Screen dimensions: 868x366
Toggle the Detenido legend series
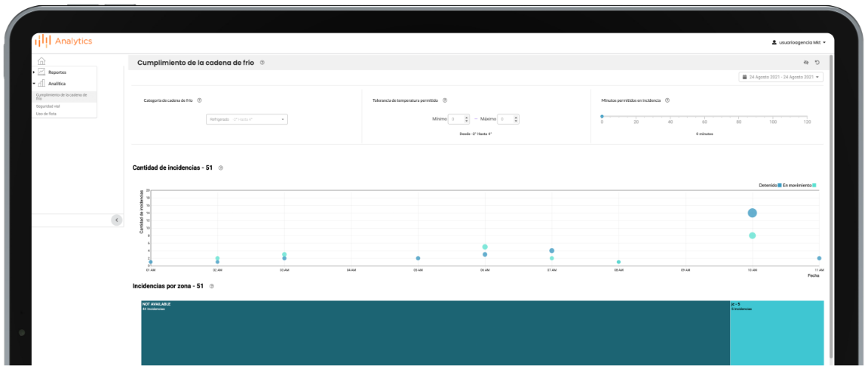(x=769, y=185)
